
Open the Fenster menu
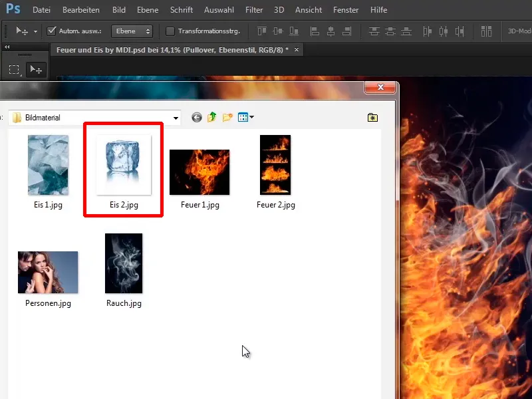pos(346,10)
